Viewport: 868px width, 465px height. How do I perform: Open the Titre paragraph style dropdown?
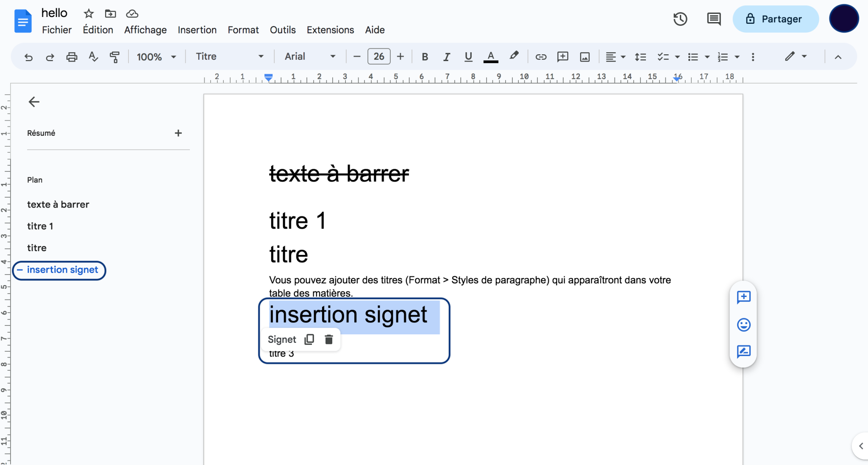pos(229,56)
